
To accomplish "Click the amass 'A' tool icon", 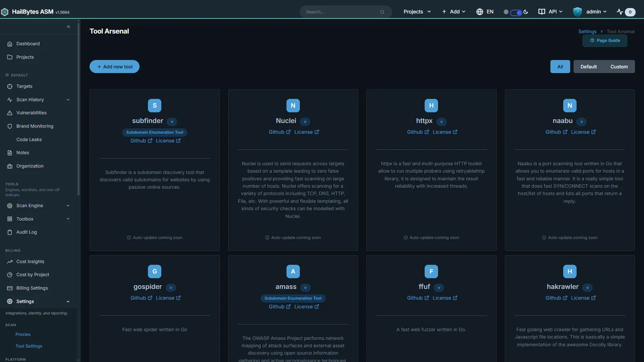I will [293, 271].
